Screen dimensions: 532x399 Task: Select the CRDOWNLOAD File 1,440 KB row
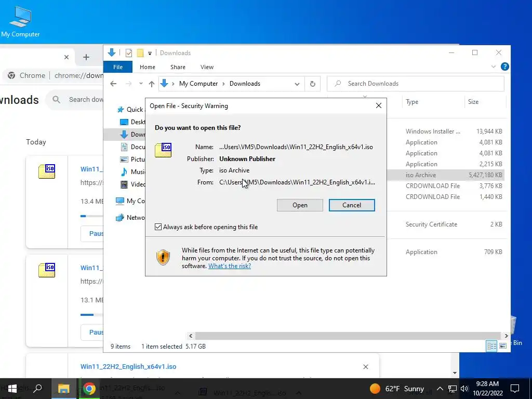445,197
